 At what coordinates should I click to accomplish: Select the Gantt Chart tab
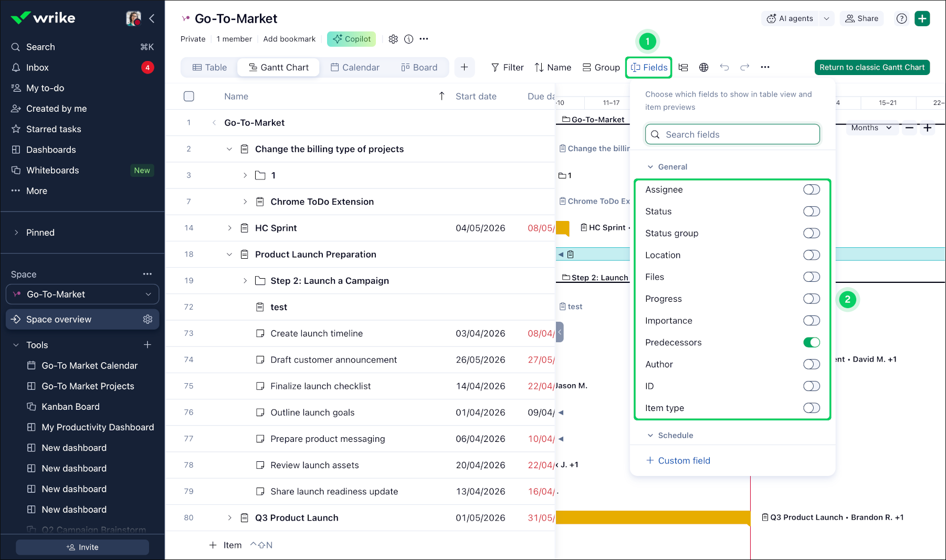278,67
